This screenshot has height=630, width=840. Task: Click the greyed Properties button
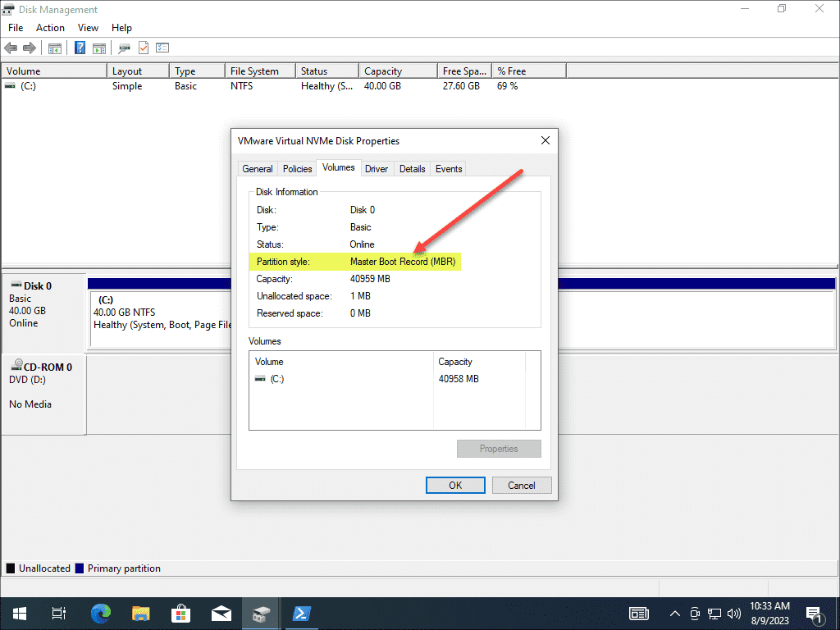499,449
